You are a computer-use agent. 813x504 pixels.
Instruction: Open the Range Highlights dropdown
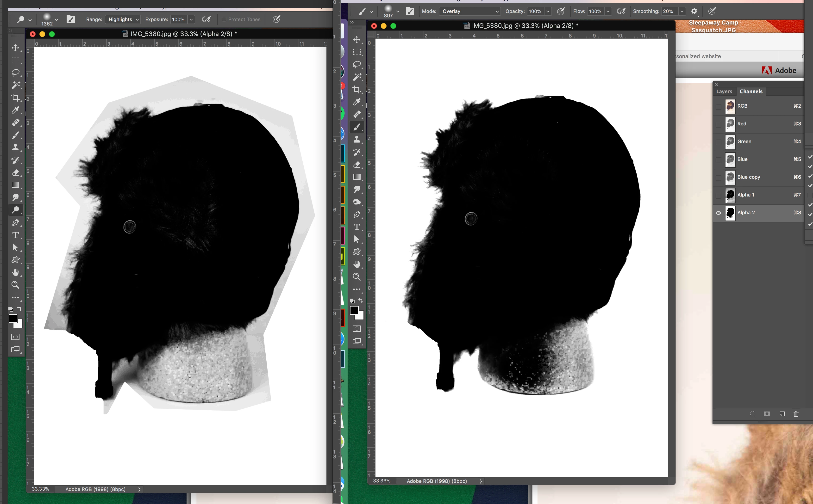point(123,20)
